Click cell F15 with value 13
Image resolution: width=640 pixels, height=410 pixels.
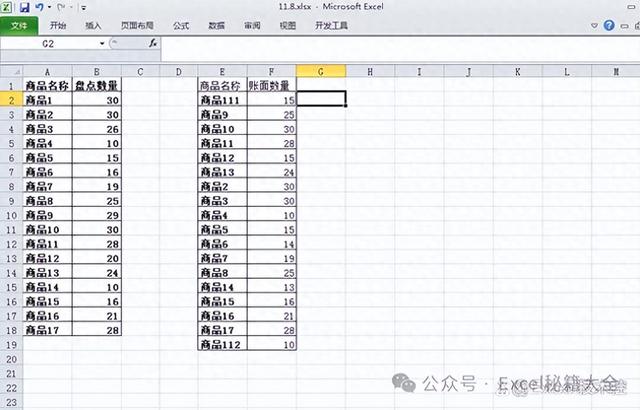click(x=271, y=287)
